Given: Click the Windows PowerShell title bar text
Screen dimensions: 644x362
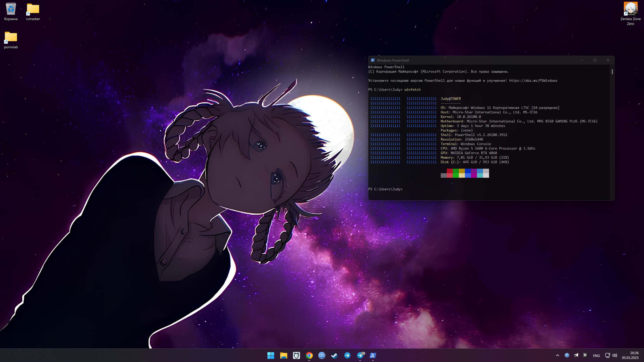Looking at the screenshot, I should (x=393, y=60).
